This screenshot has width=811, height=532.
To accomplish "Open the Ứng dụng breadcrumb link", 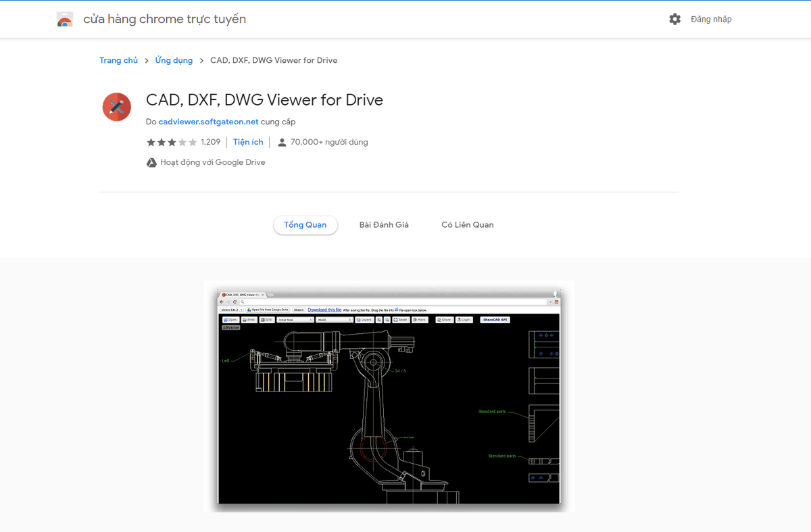I will point(174,60).
